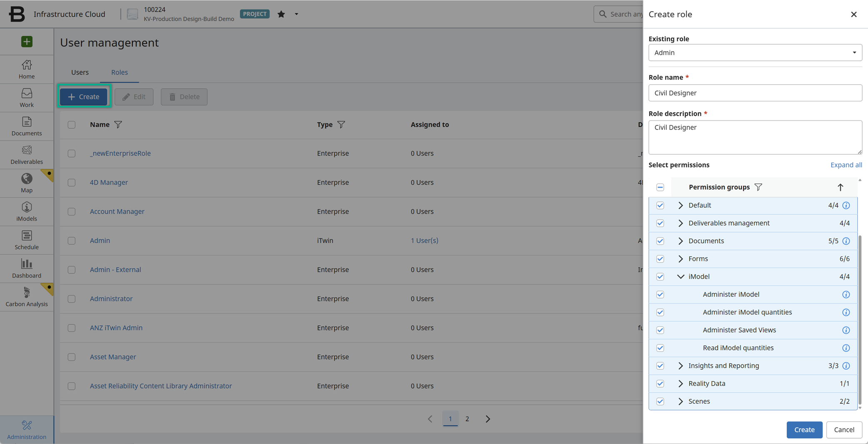868x444 pixels.
Task: Filter the Permission groups column
Action: click(x=758, y=187)
